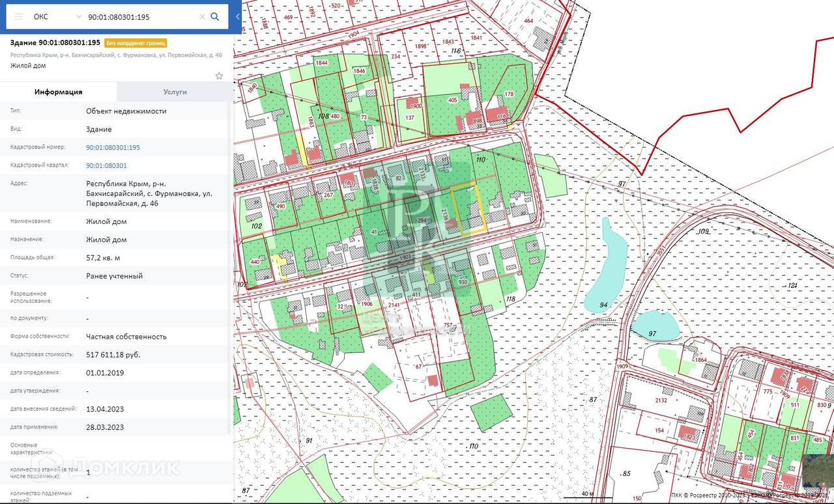Image resolution: width=834 pixels, height=504 pixels.
Task: Collapse the side panel with arrow
Action: [x=238, y=16]
